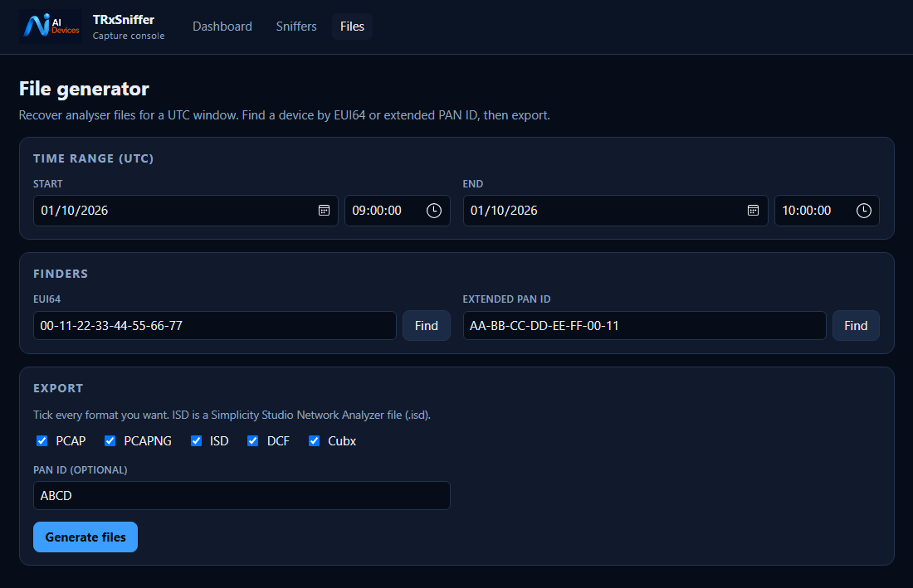This screenshot has height=588, width=913.
Task: Open the start date calendar picker icon
Action: click(325, 211)
